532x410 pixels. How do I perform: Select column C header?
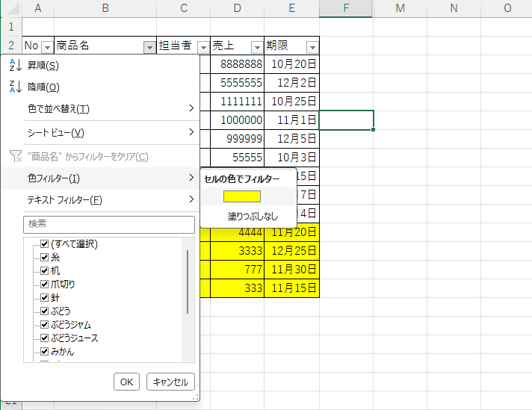pos(184,8)
